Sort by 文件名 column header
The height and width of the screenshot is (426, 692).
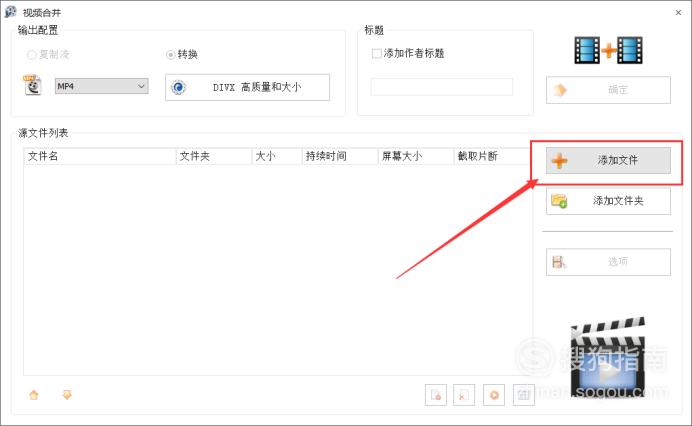click(x=100, y=156)
